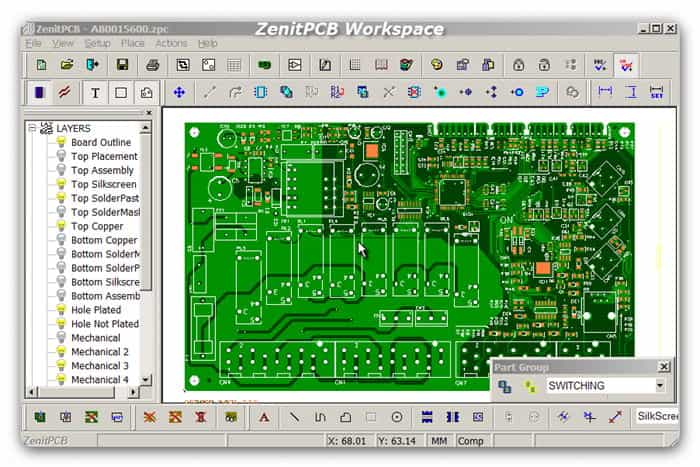The height and width of the screenshot is (467, 700).
Task: Click the blue checkmark verification icon
Action: point(600,66)
